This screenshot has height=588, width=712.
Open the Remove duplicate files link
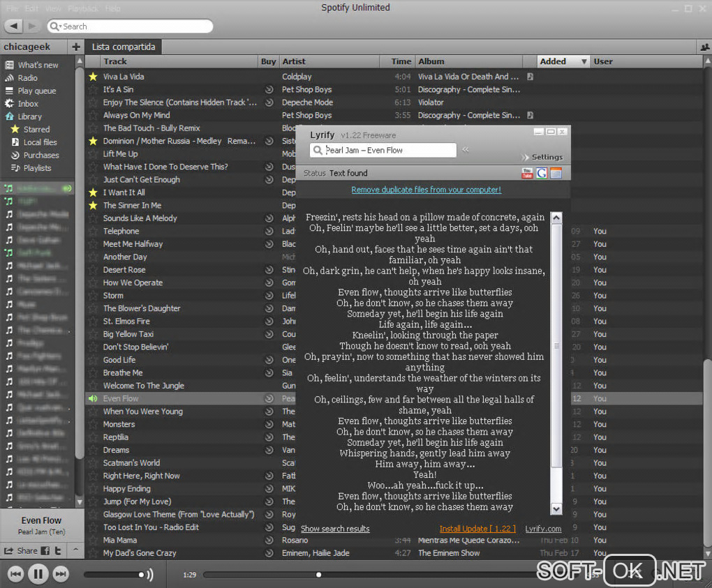click(426, 190)
